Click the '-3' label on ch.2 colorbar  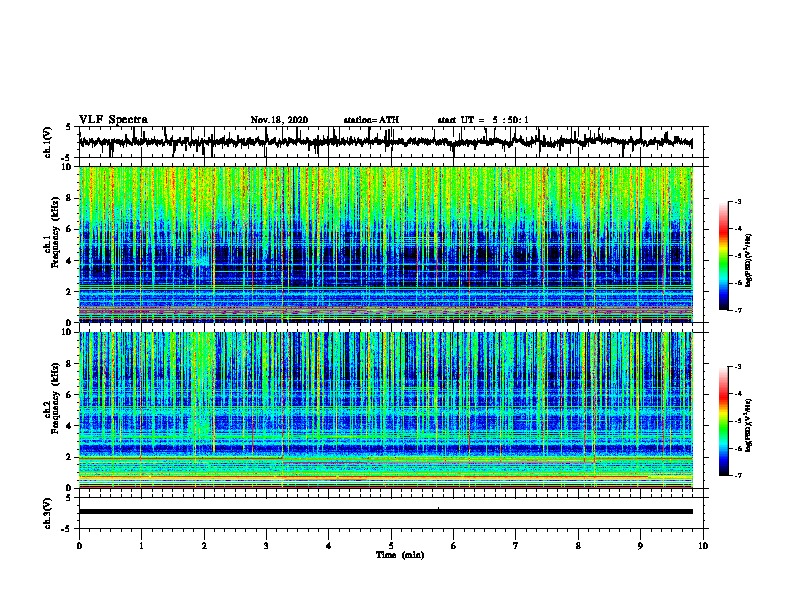737,367
